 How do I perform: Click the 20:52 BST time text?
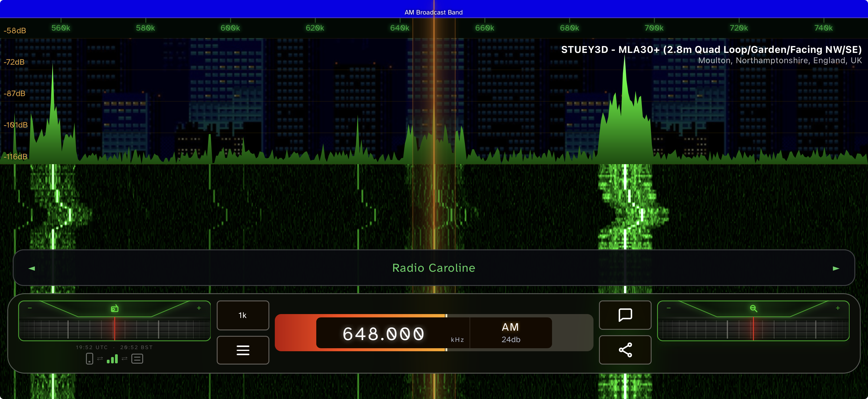[136, 347]
